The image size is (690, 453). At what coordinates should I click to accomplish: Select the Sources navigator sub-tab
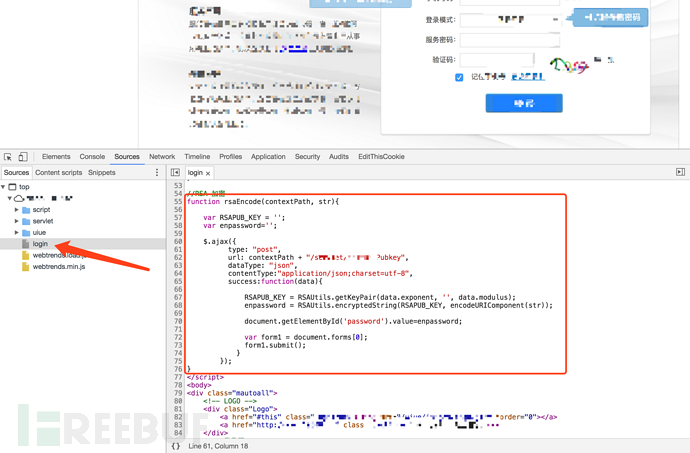point(16,173)
